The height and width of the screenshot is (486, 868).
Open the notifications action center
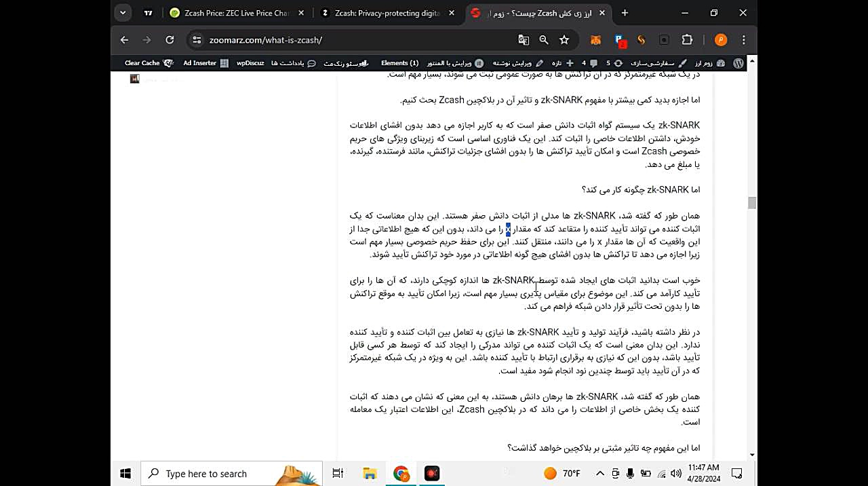[737, 474]
